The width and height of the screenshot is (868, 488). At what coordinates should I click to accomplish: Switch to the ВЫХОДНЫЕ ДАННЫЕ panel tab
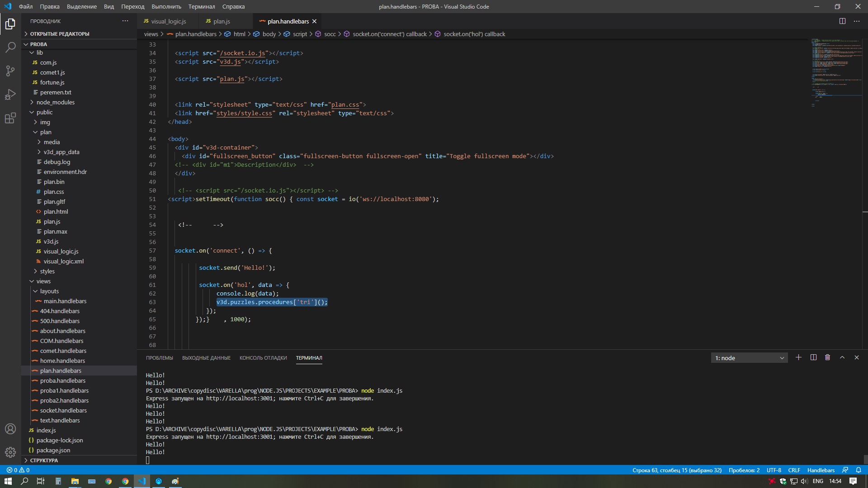tap(206, 358)
